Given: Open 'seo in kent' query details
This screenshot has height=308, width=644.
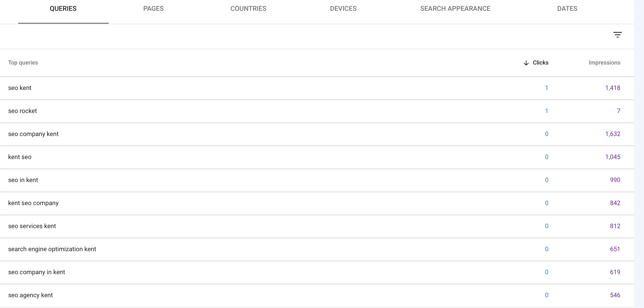Looking at the screenshot, I should click(317, 180).
